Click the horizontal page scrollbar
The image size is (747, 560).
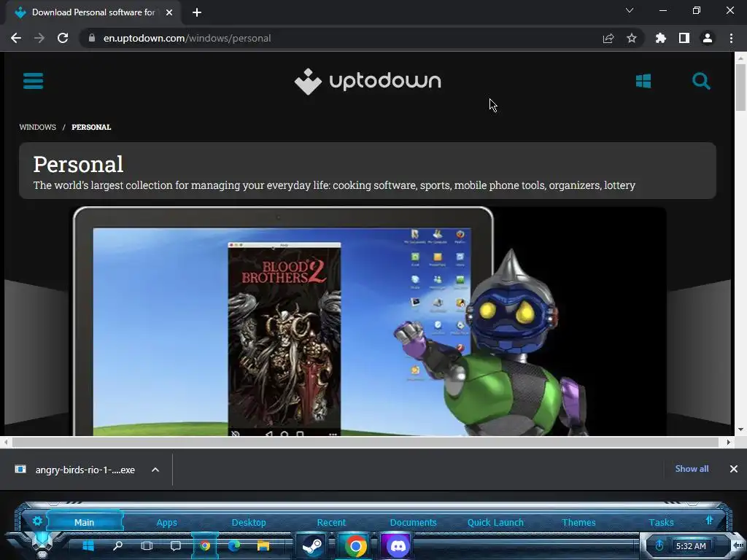pos(365,443)
